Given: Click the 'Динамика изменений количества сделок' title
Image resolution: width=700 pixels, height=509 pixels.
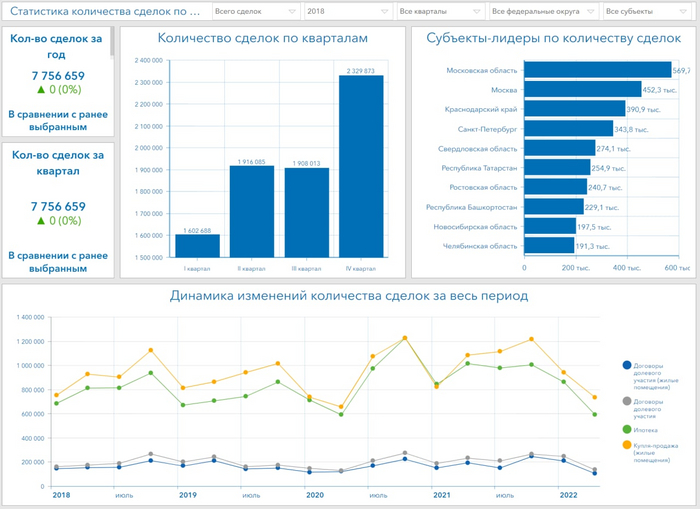Looking at the screenshot, I should [x=349, y=296].
